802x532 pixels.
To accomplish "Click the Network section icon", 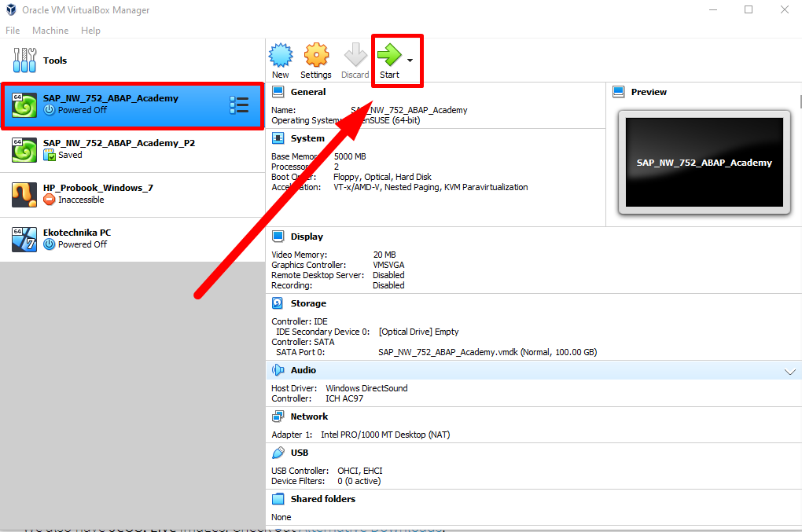I will (278, 416).
